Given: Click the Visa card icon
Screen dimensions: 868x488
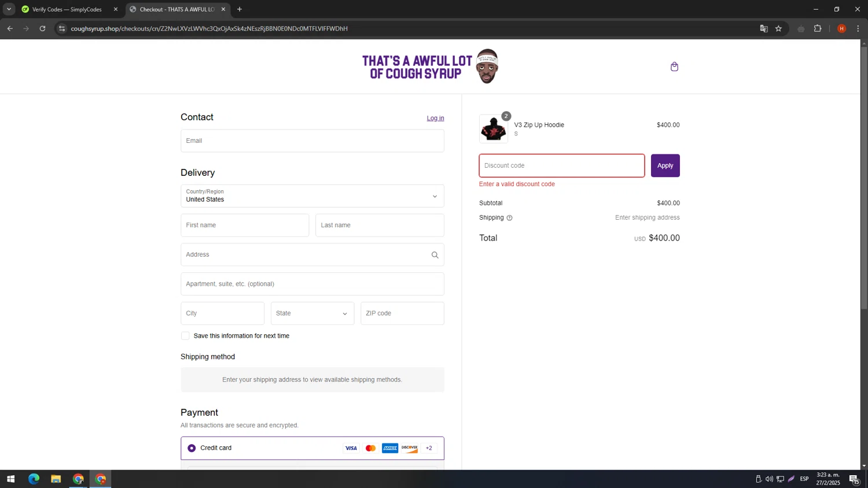Looking at the screenshot, I should coord(351,448).
